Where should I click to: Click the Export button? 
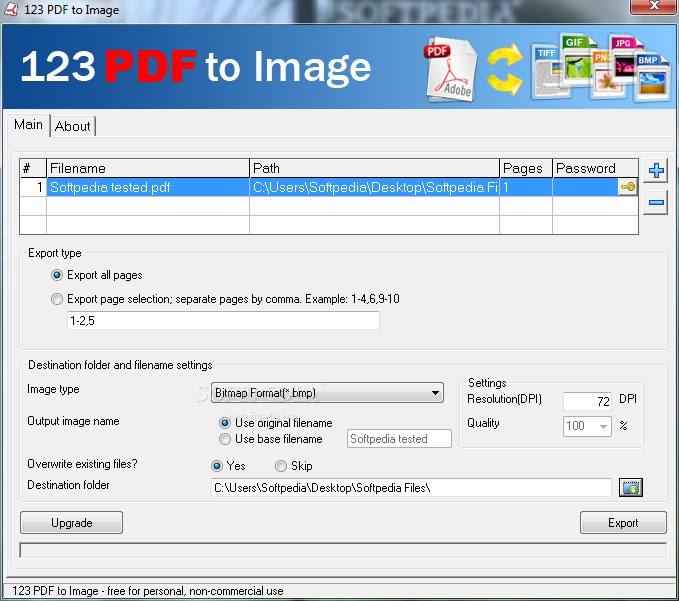(x=623, y=523)
